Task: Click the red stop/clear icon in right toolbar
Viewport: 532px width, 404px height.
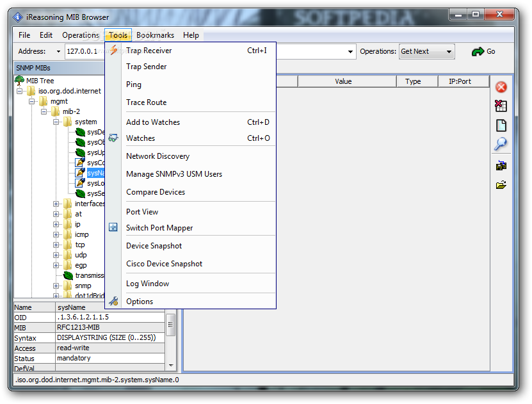Action: point(501,87)
